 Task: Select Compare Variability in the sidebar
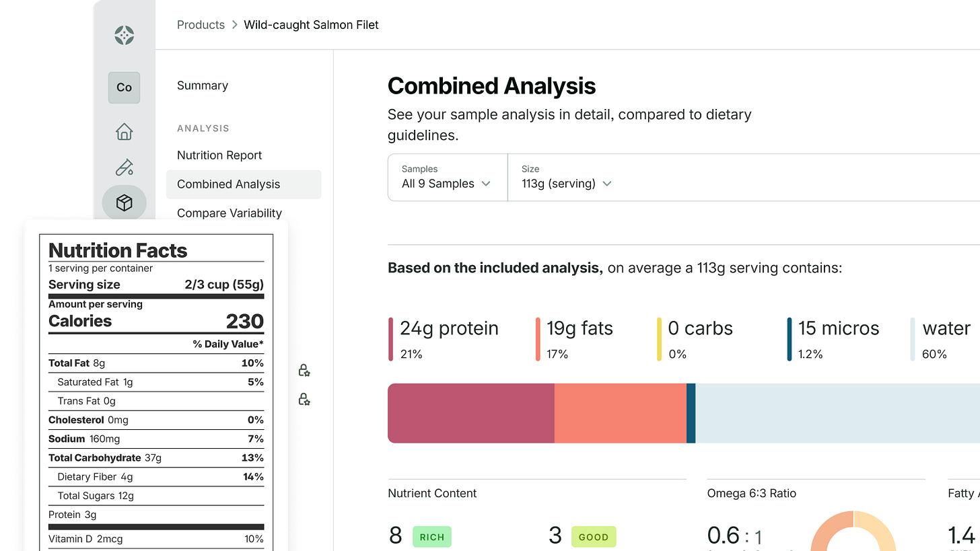[229, 213]
